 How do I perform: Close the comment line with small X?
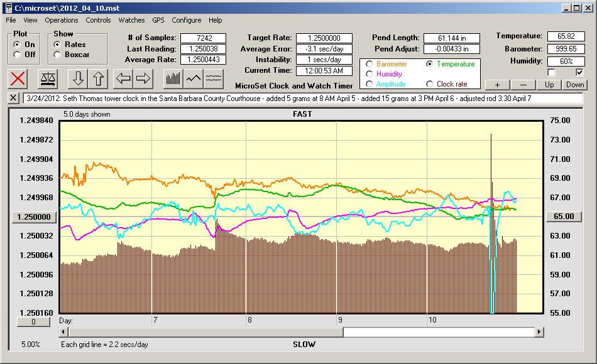click(13, 98)
